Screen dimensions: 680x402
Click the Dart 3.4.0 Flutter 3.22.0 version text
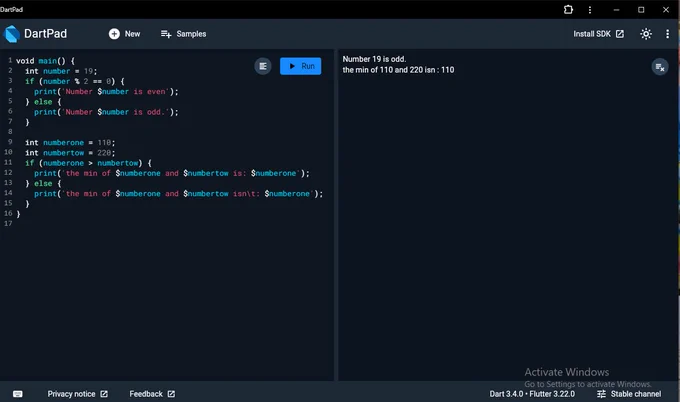point(532,394)
